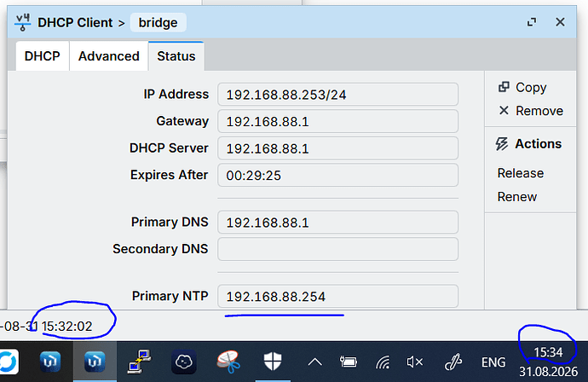Click the IP Address field
This screenshot has width=588, height=382.
[x=337, y=95]
